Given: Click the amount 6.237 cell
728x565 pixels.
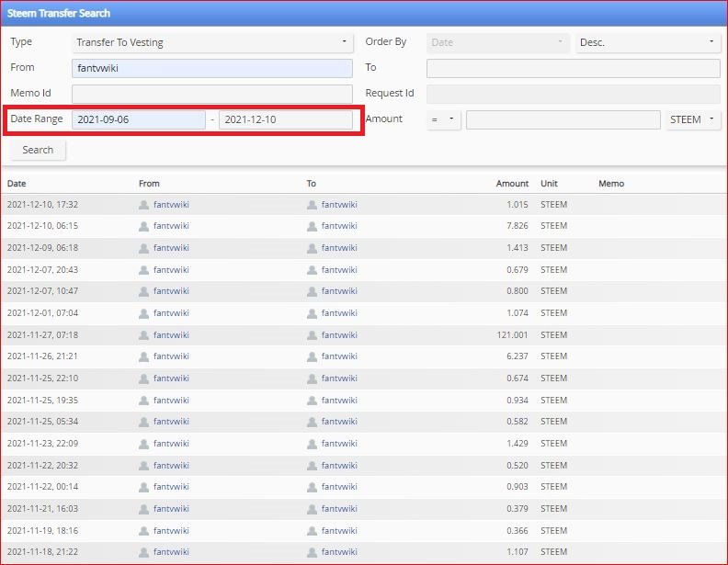Looking at the screenshot, I should [x=518, y=356].
